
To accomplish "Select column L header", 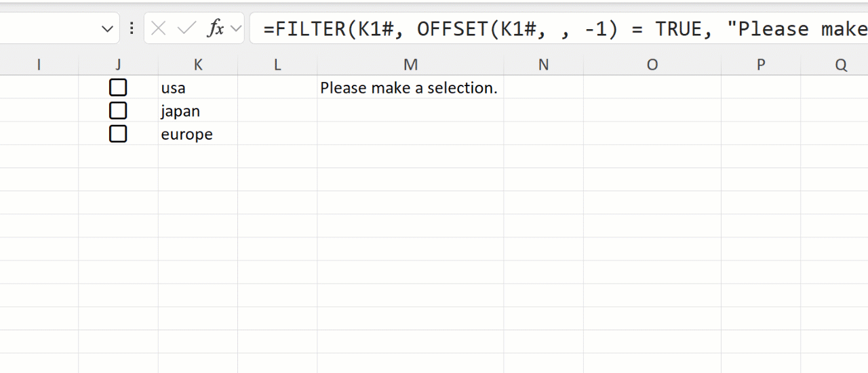I will click(277, 64).
